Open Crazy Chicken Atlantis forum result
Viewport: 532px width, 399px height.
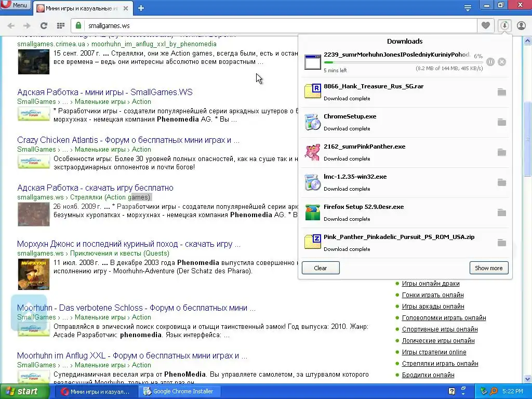[128, 140]
